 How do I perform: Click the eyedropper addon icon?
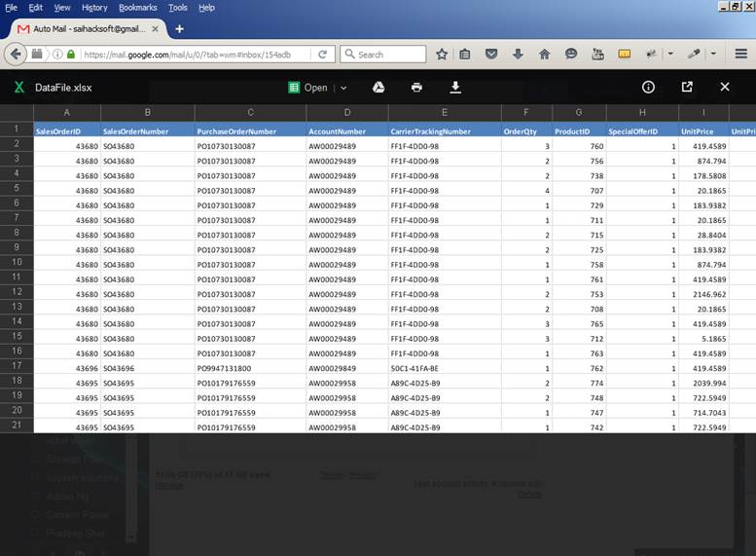(694, 55)
